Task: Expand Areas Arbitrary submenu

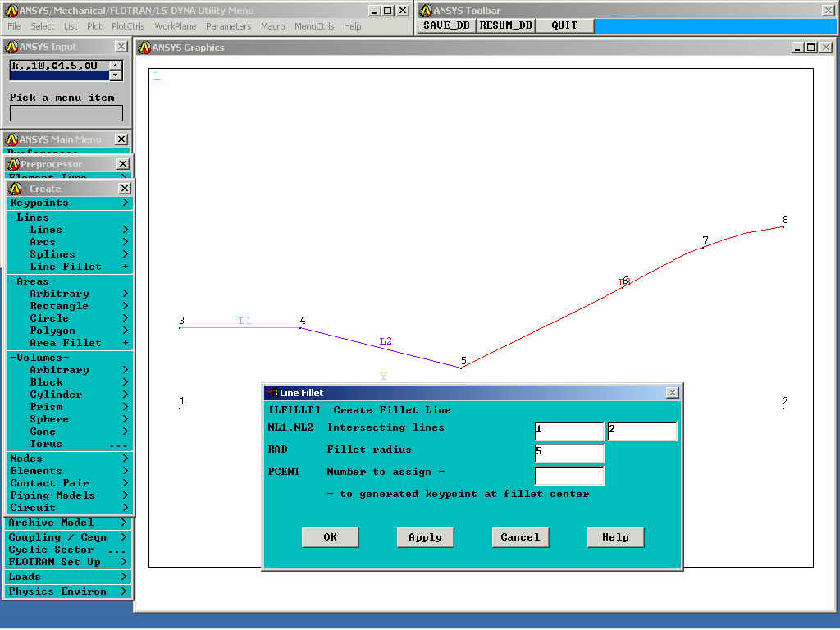Action: (x=69, y=294)
